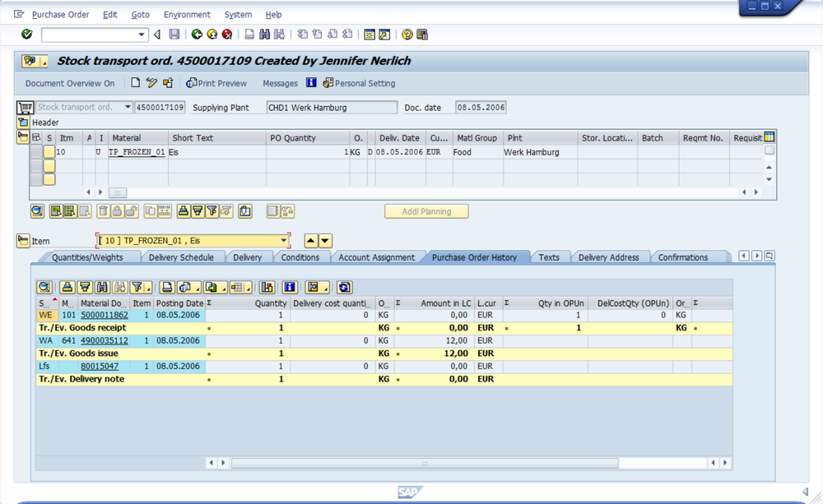
Task: Click the Sort descending icon in item overview toolbar
Action: pyautogui.click(x=198, y=211)
